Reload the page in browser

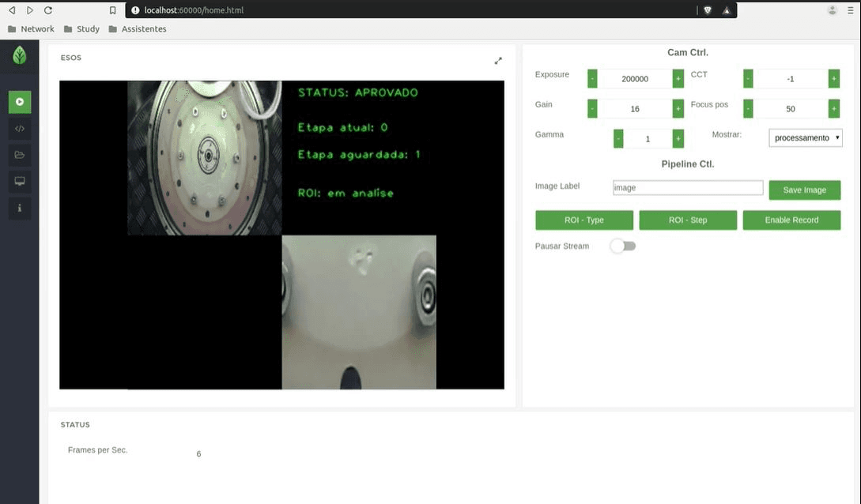click(48, 10)
